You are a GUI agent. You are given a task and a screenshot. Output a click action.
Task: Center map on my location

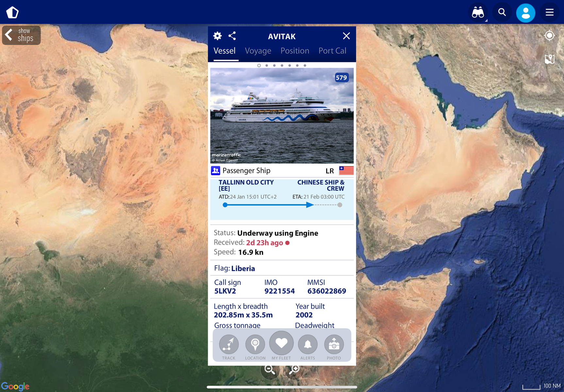click(549, 35)
